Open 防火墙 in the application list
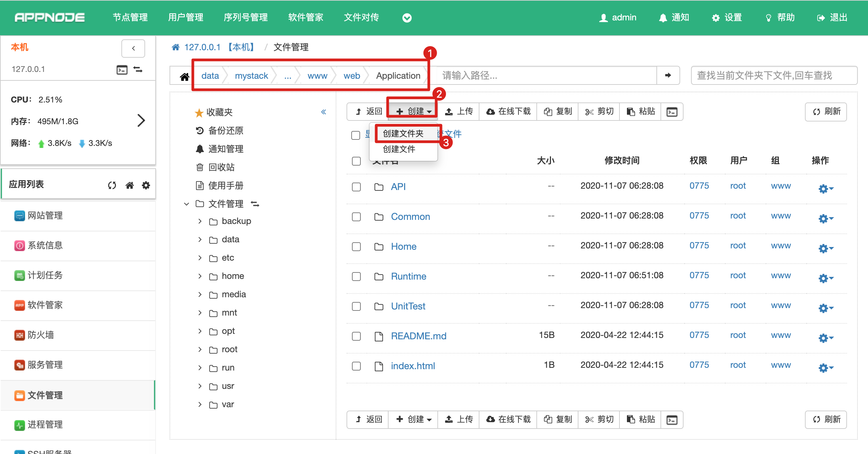Viewport: 868px width, 454px height. tap(41, 335)
